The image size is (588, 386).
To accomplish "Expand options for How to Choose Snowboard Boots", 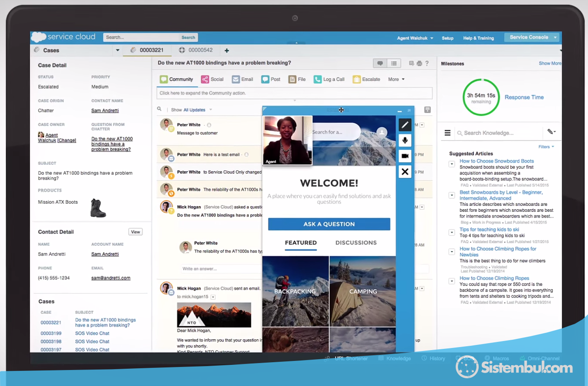I will (x=451, y=164).
